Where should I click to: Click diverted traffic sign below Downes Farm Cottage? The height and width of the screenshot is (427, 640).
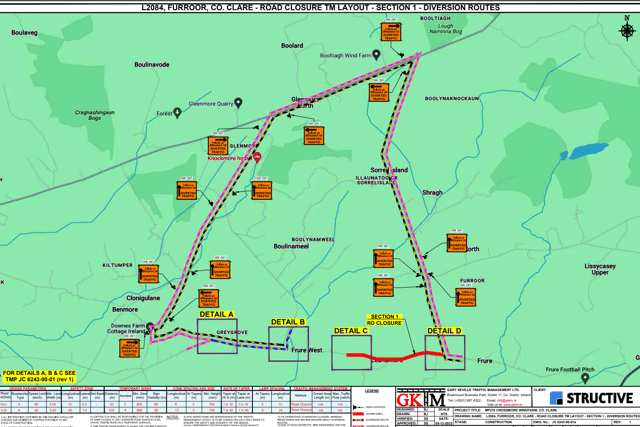(129, 348)
